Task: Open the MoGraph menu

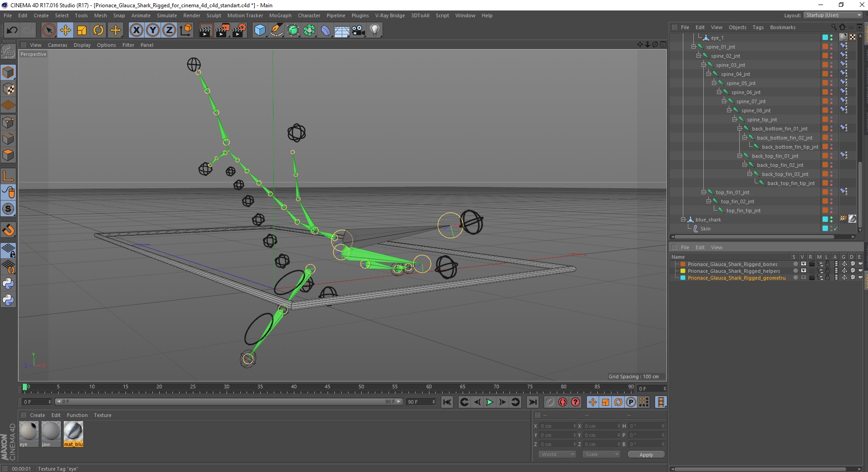Action: point(280,15)
